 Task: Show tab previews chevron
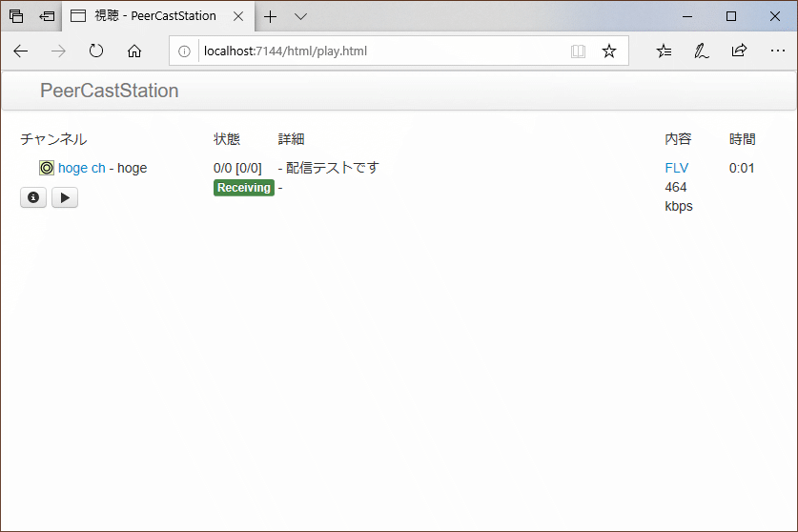pyautogui.click(x=300, y=17)
